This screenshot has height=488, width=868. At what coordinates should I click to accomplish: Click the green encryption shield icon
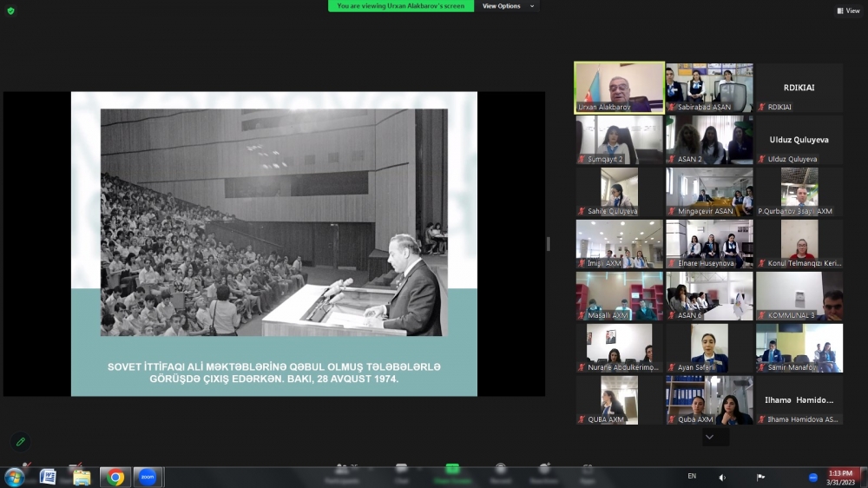tap(10, 10)
